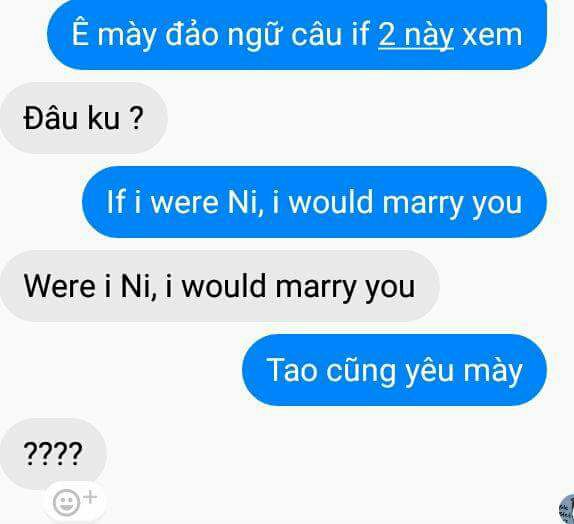This screenshot has width=574, height=524.
Task: Tap the "????" message bubble
Action: click(53, 454)
